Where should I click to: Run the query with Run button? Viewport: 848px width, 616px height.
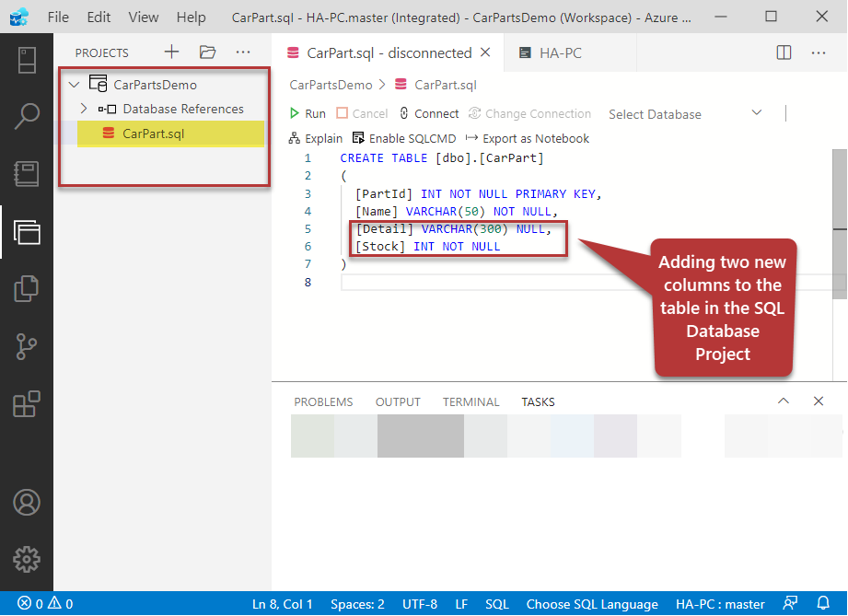(308, 113)
